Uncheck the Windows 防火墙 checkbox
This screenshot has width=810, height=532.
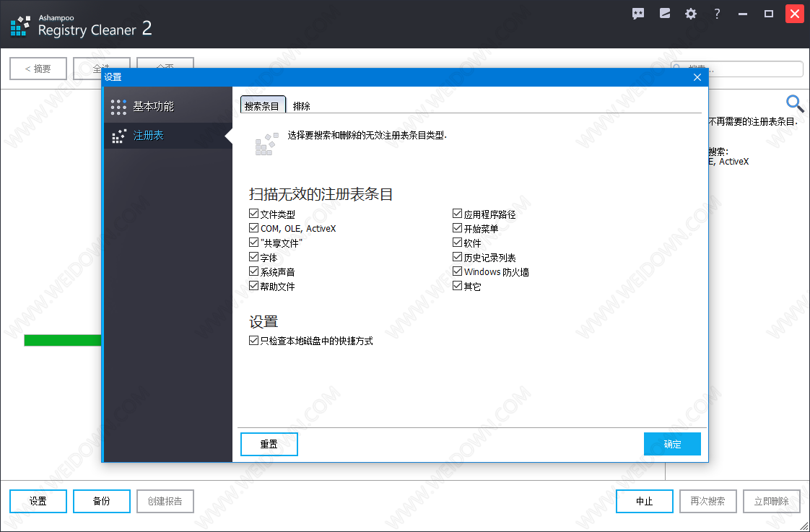point(457,271)
